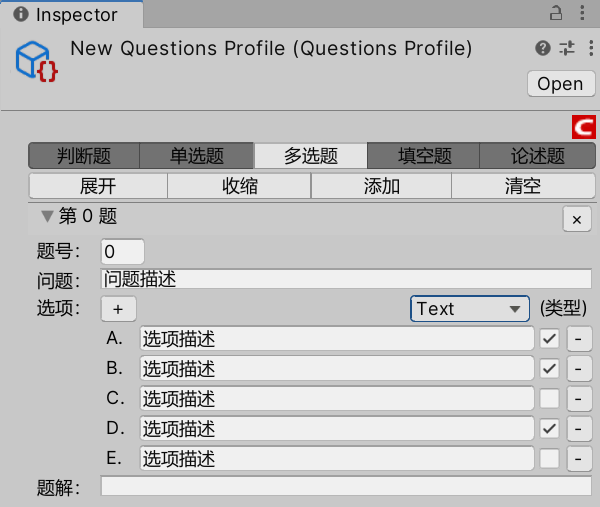Click the 题号: label
This screenshot has width=600, height=507.
pyautogui.click(x=58, y=252)
